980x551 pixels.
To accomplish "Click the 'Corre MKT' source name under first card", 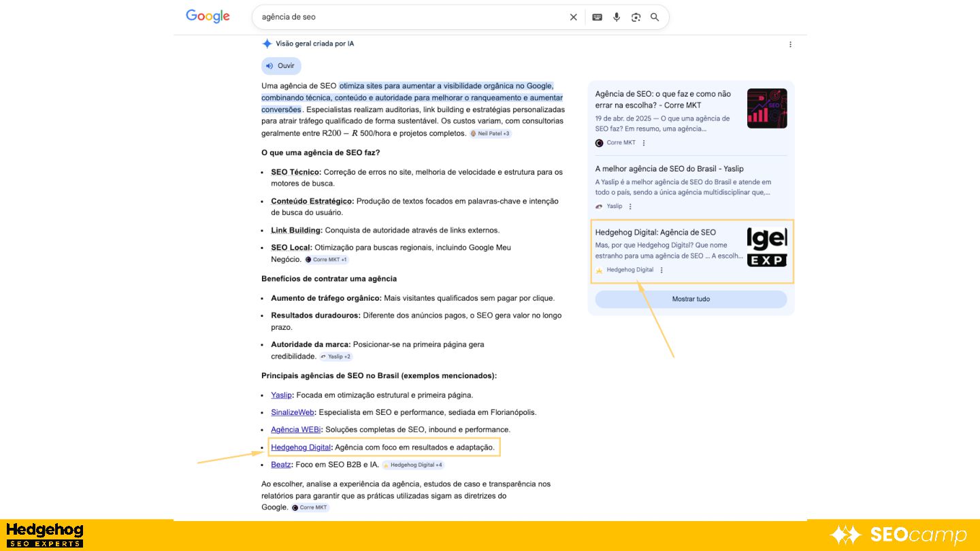I will (621, 143).
